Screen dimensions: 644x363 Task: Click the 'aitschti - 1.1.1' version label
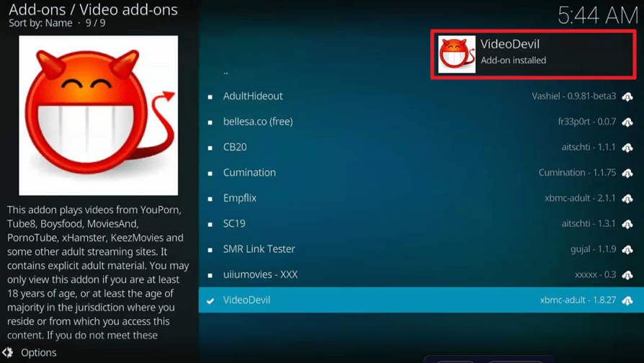(589, 147)
